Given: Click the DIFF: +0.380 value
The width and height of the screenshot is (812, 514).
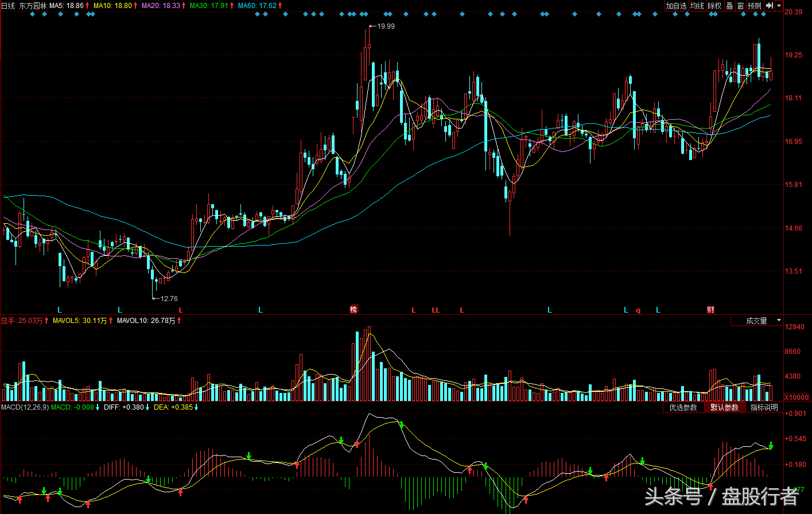Looking at the screenshot, I should point(124,407).
